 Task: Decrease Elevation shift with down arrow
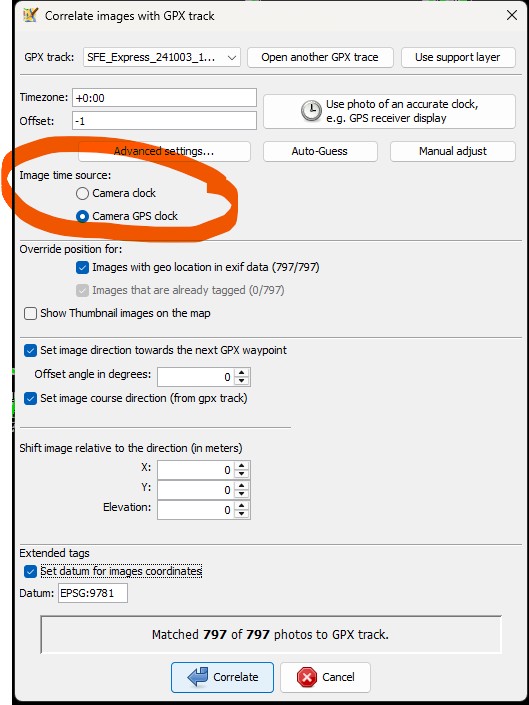click(x=242, y=514)
